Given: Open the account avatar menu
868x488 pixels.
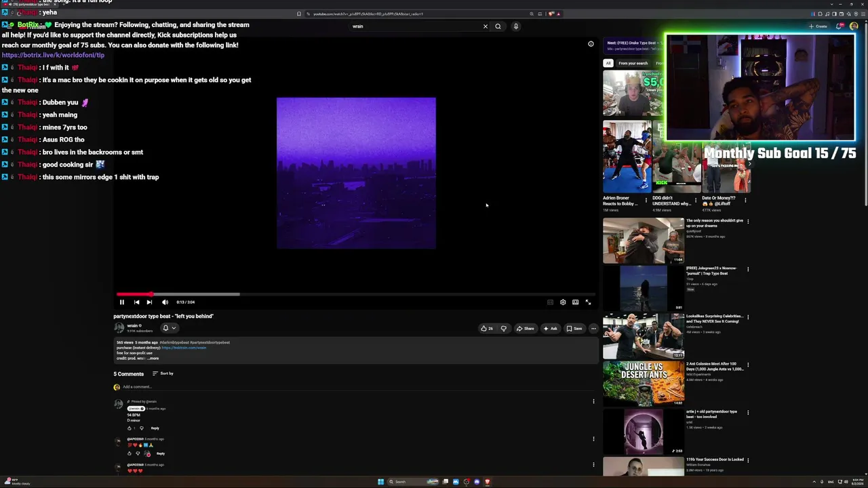Looking at the screenshot, I should [854, 26].
